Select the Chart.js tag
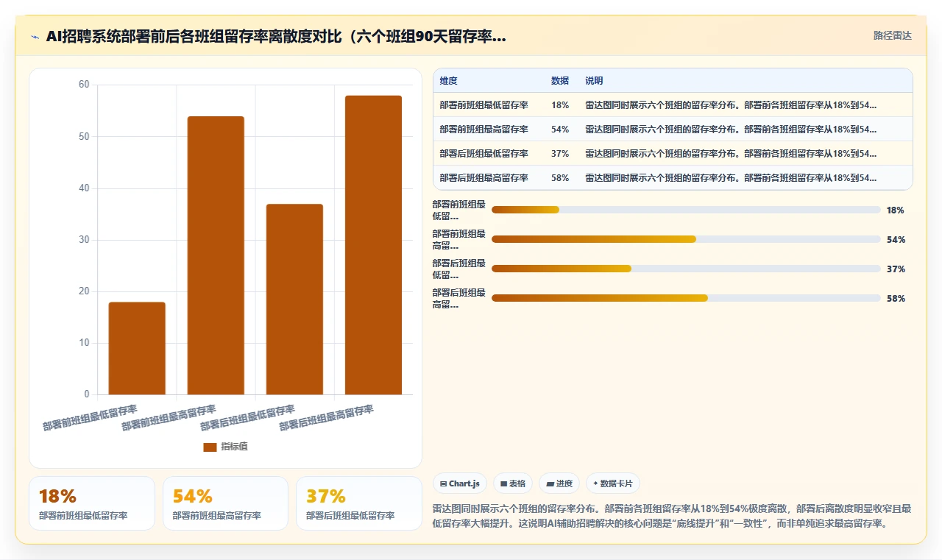The height and width of the screenshot is (560, 942). click(x=460, y=483)
